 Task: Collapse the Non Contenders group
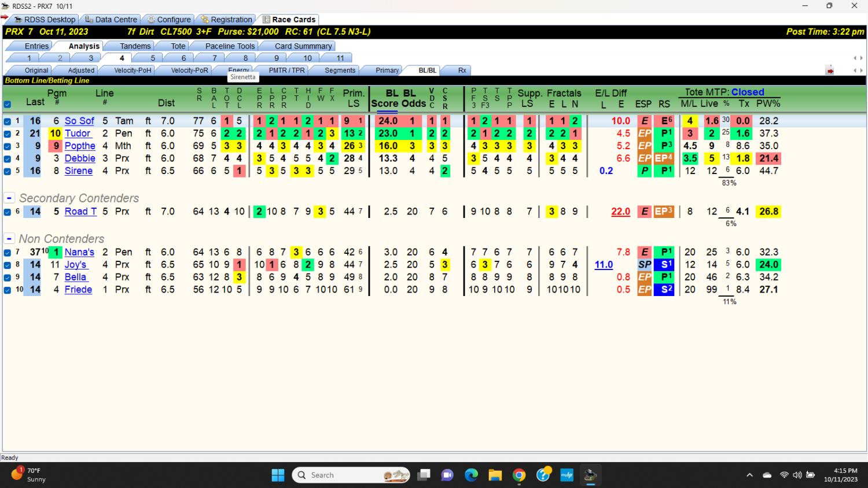tap(9, 239)
